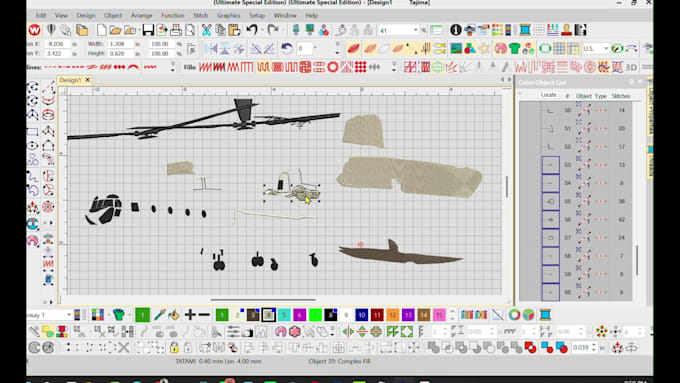Toggle the Locate box for row 55
680x383 pixels.
tap(550, 201)
